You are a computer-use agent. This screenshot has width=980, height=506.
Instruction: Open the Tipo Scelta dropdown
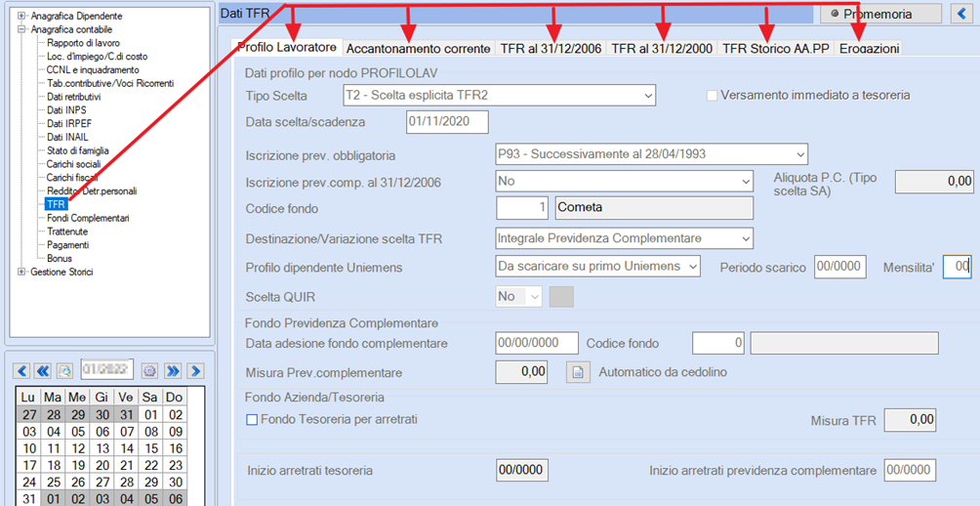click(x=499, y=96)
